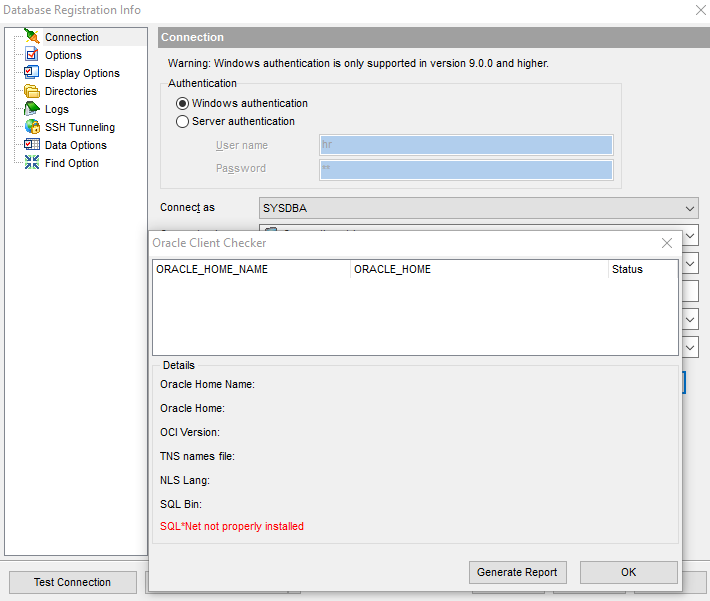Click the Options checkmark icon

click(x=32, y=55)
